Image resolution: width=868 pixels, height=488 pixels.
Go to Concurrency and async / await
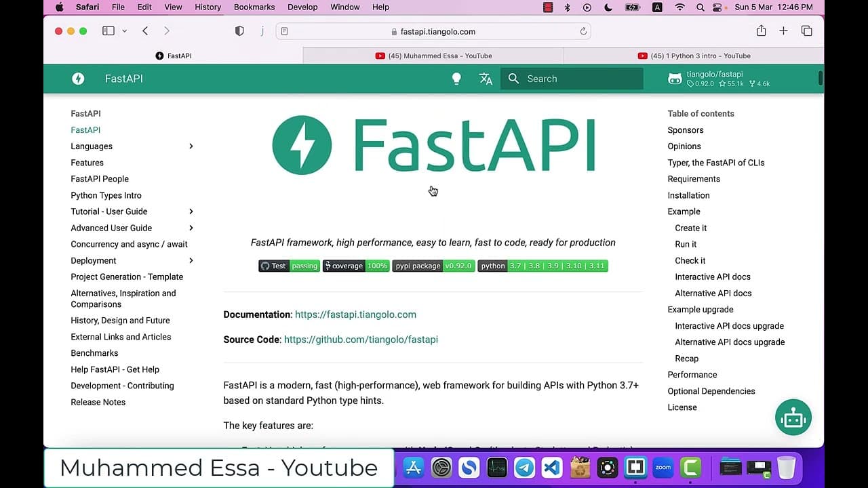coord(129,244)
